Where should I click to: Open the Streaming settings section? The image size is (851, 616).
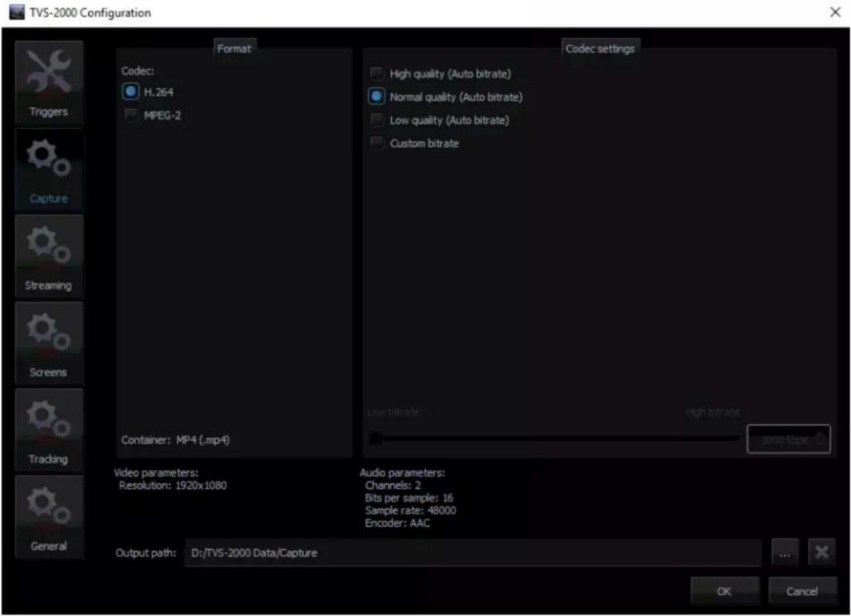pos(49,257)
